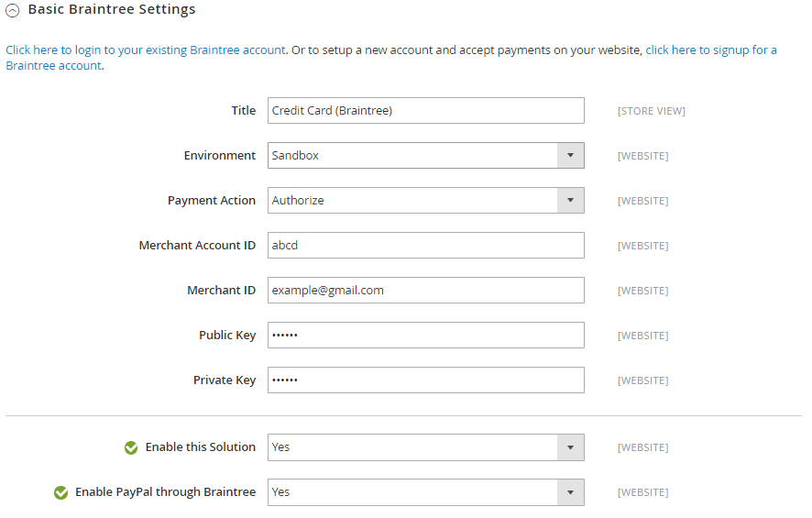The height and width of the screenshot is (518, 812).
Task: Click the Environment select box showing Sandbox
Action: coord(412,156)
